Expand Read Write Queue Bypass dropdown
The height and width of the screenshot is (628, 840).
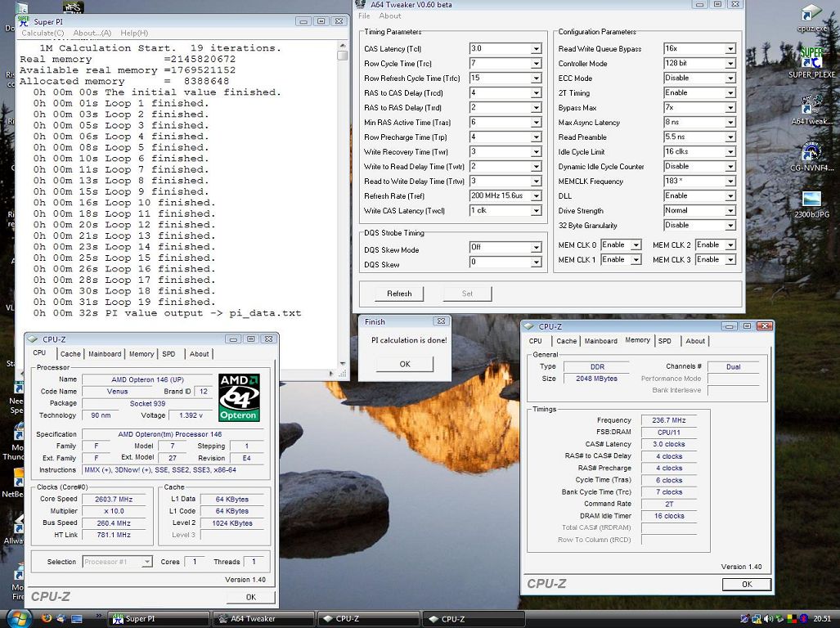pyautogui.click(x=730, y=49)
